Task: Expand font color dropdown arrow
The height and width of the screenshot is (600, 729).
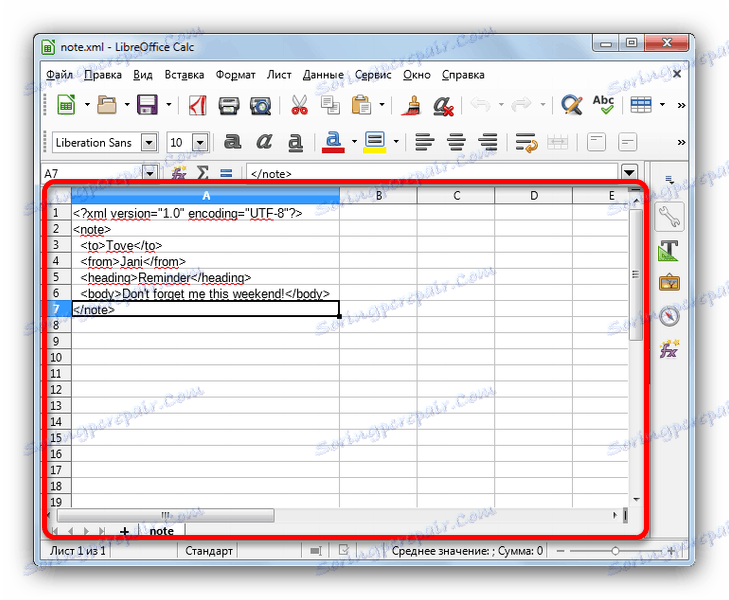Action: [354, 141]
